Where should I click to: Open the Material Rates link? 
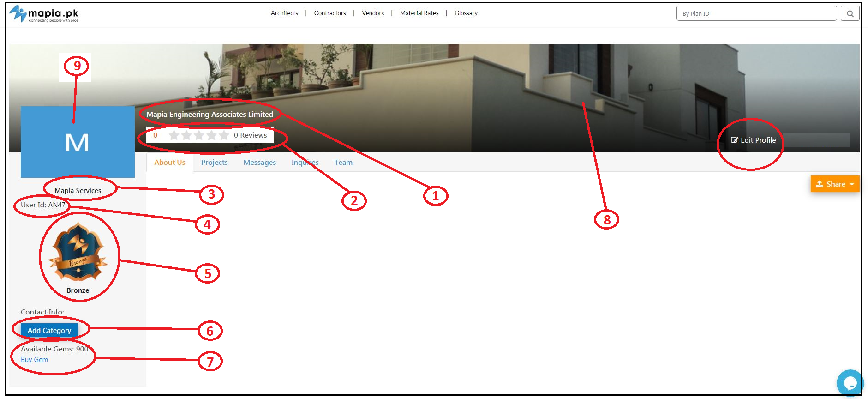tap(419, 13)
